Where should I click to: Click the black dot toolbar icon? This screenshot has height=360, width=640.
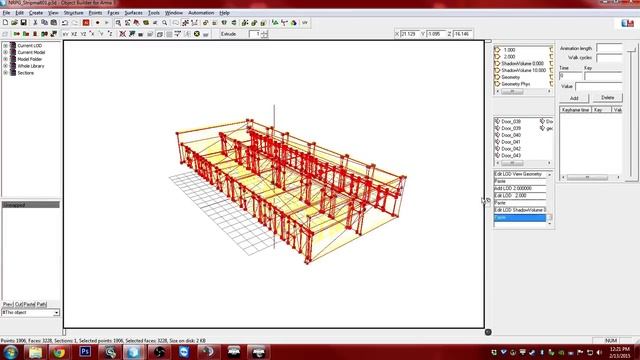pos(97,23)
